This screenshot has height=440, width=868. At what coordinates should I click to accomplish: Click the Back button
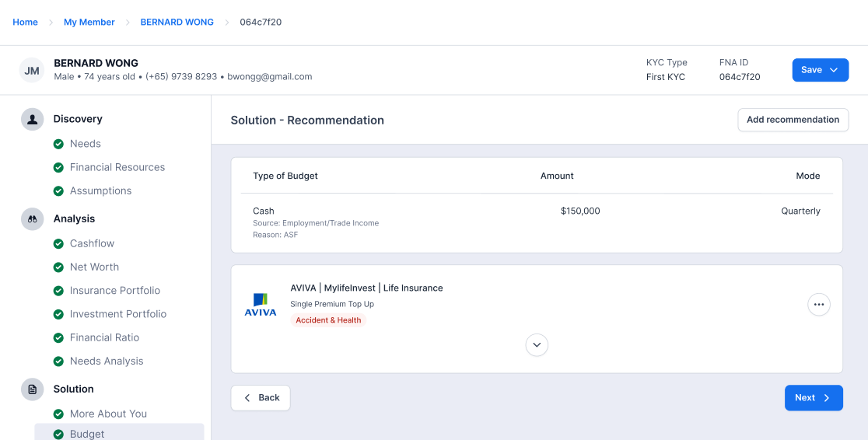[x=261, y=398]
